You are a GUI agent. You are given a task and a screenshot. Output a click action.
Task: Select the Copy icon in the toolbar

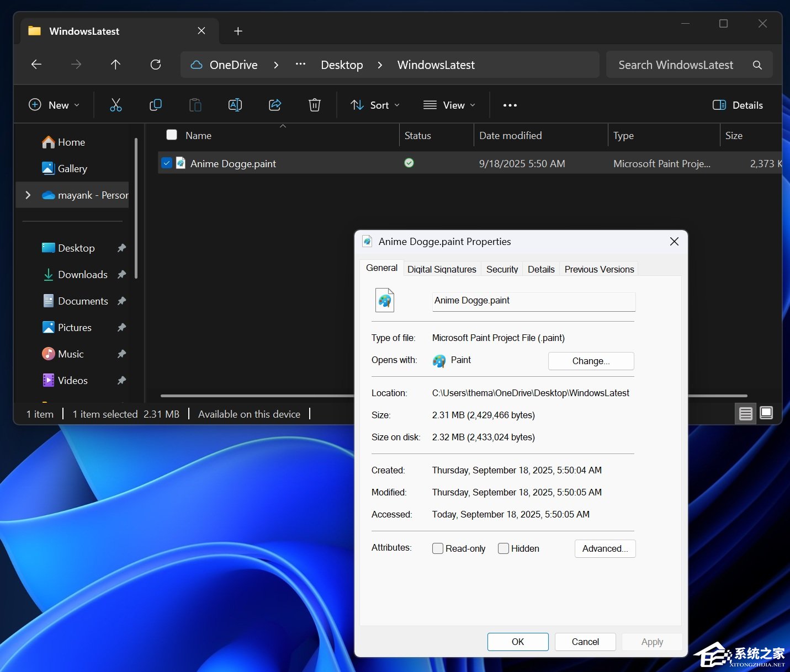(155, 105)
